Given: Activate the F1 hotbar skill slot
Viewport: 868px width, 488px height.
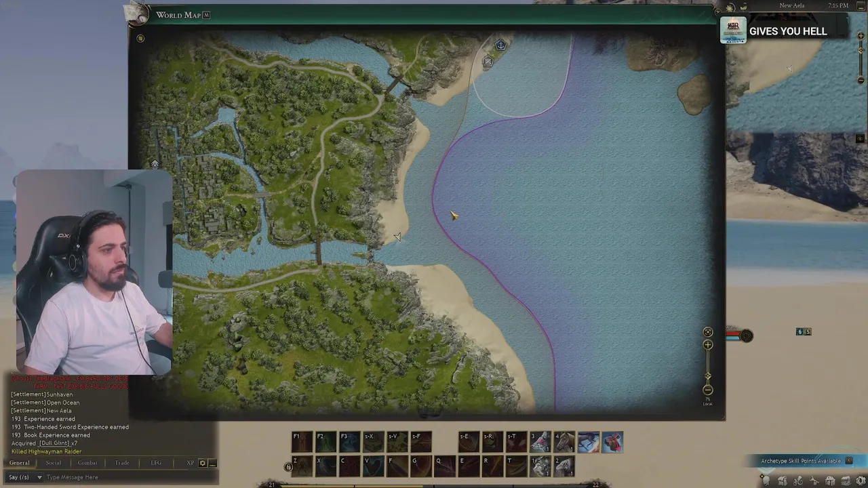Looking at the screenshot, I should click(x=302, y=442).
